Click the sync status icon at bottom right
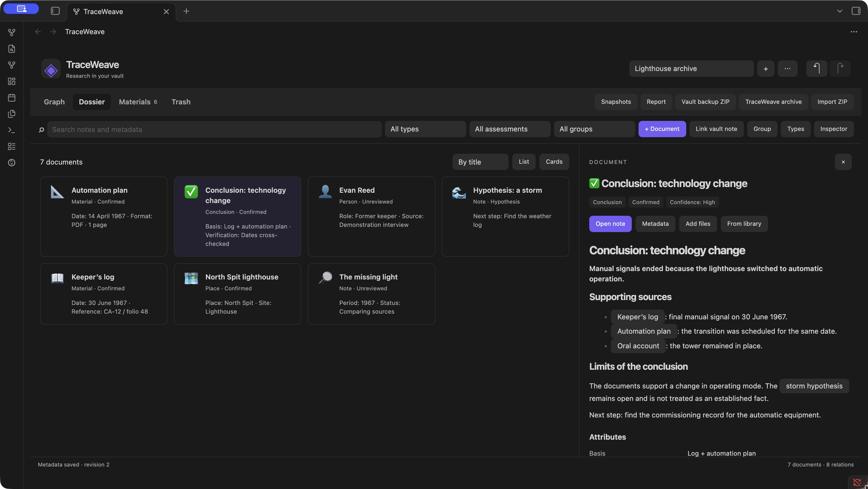The width and height of the screenshot is (868, 489). click(857, 482)
